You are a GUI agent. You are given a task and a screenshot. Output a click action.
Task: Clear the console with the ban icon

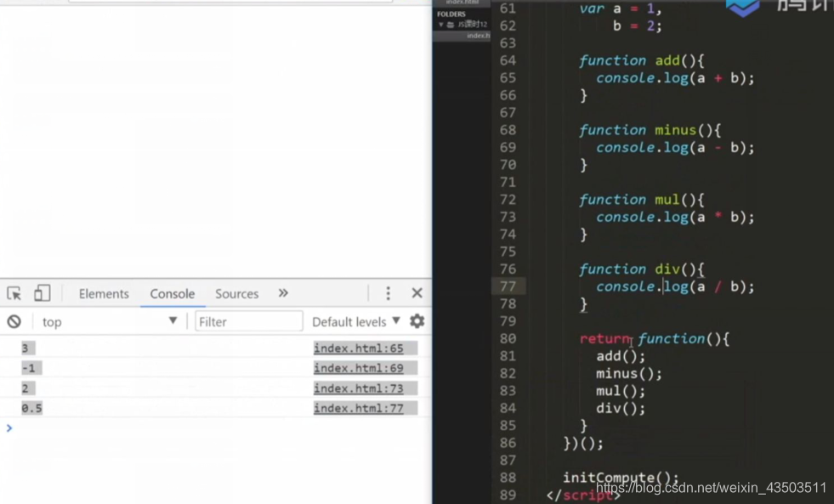[14, 321]
